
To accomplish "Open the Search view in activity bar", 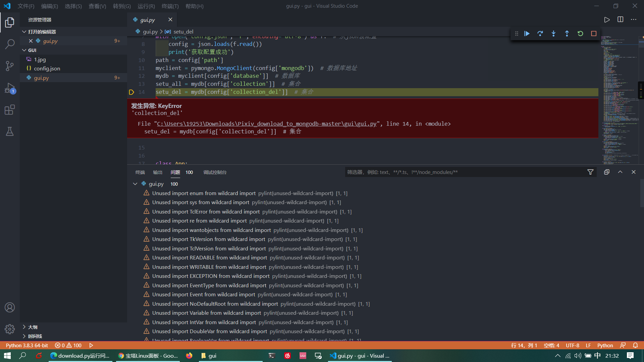I will click(10, 44).
